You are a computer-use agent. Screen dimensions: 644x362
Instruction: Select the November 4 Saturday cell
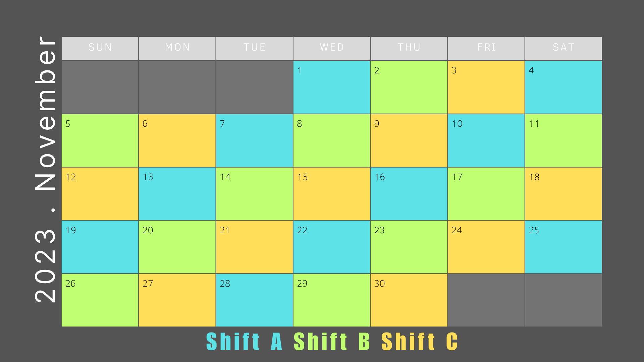[x=563, y=87]
